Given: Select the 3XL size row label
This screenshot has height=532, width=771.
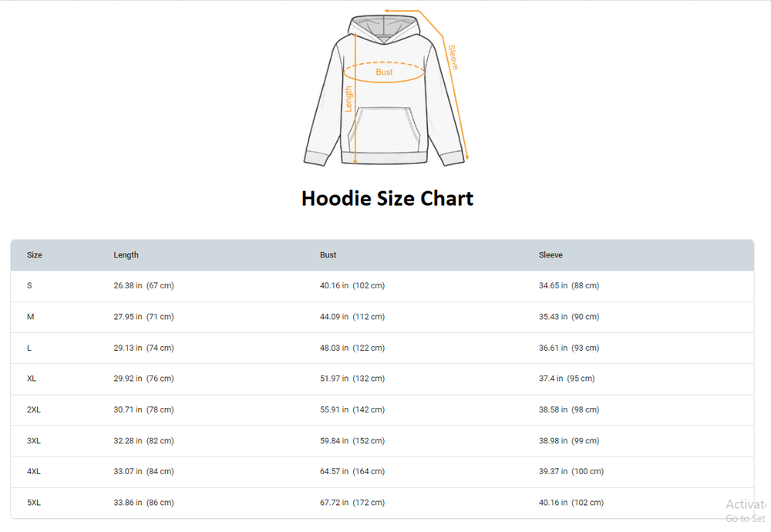Looking at the screenshot, I should pos(34,441).
